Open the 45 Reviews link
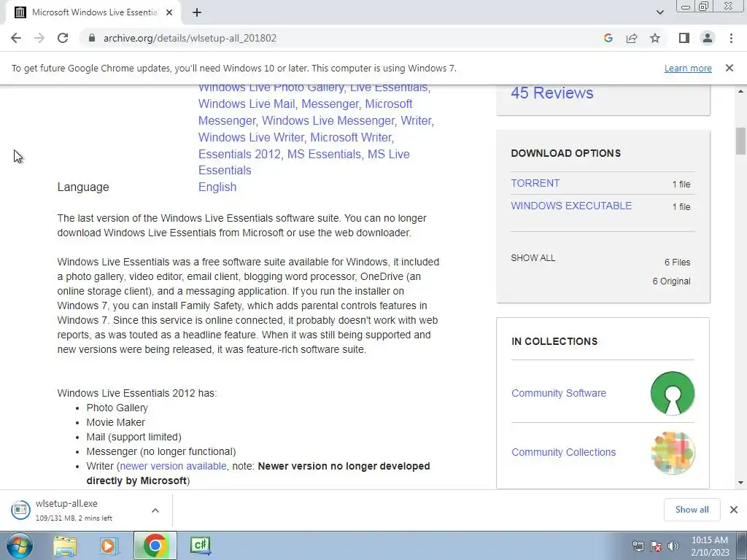Screen dimensions: 747x560 point(552,93)
